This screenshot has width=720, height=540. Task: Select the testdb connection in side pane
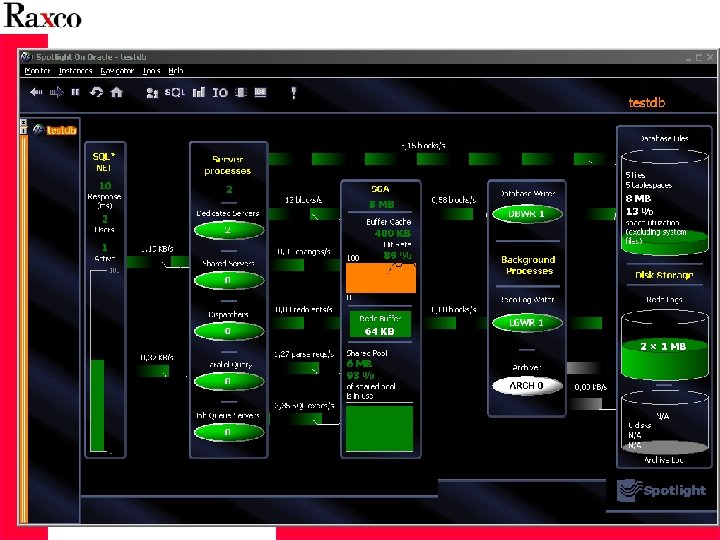[x=61, y=130]
